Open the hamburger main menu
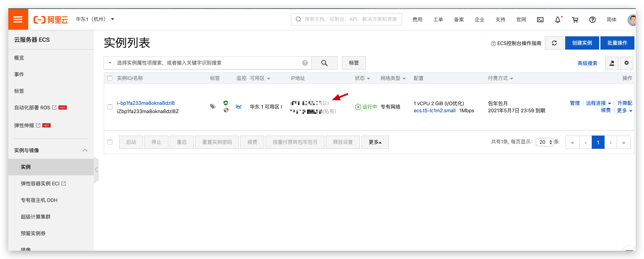This screenshot has width=644, height=259. click(x=18, y=19)
